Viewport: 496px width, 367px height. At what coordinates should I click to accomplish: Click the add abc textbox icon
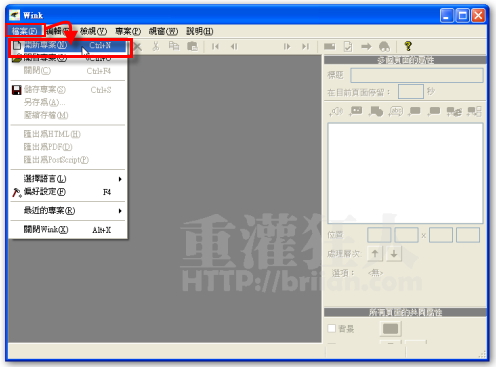[395, 111]
